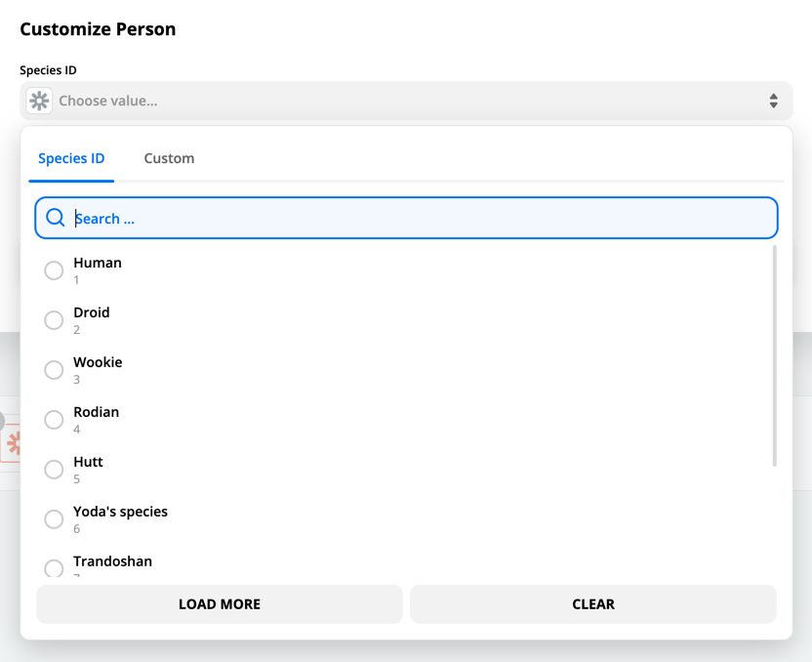Toggle the Species ID dropdown arrows
Image resolution: width=812 pixels, height=662 pixels.
click(773, 101)
